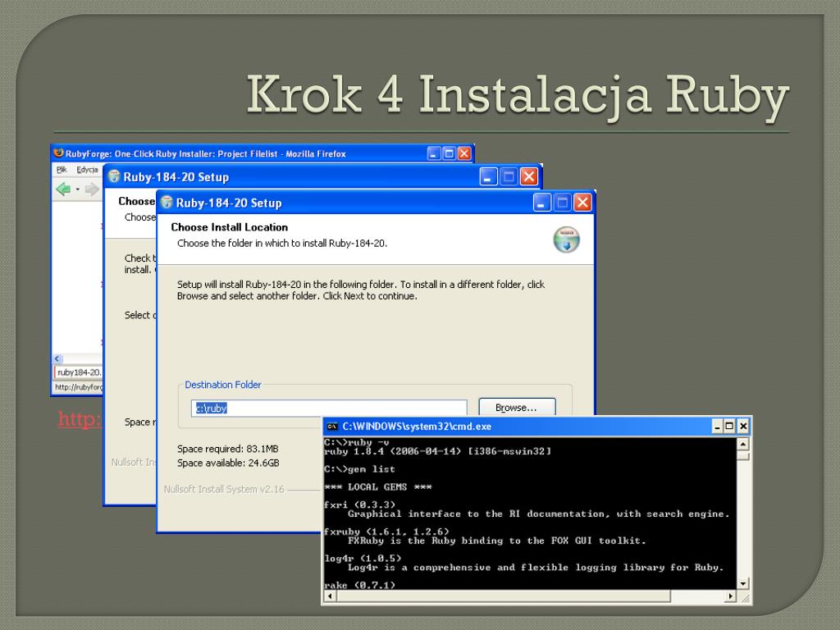Click the installer icon in the front Ruby-184-20 Setup title bar
The height and width of the screenshot is (630, 840).
tap(167, 203)
